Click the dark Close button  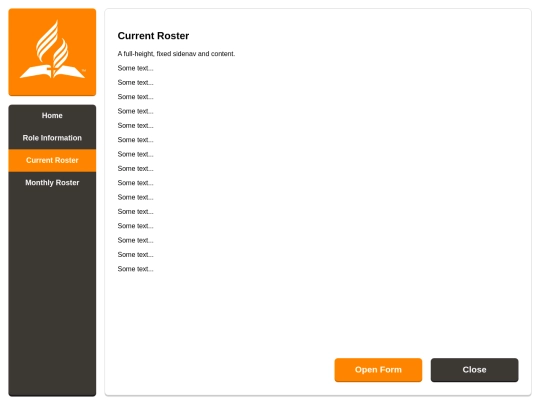tap(474, 370)
